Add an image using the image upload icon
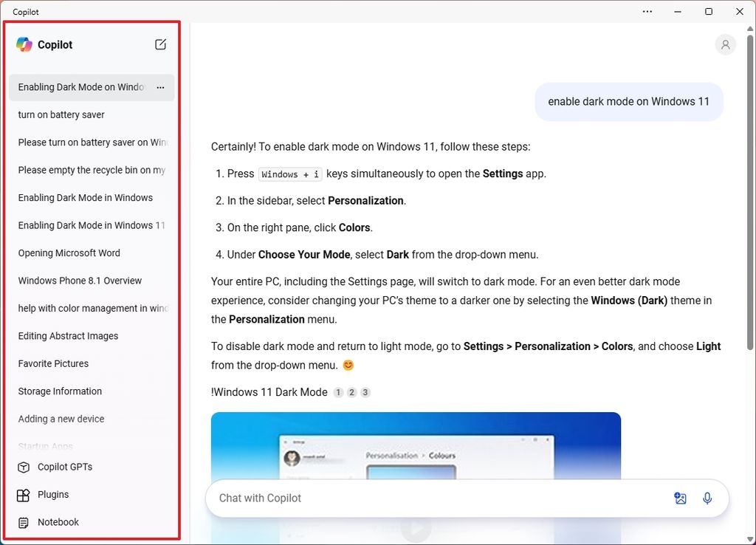 pos(680,498)
